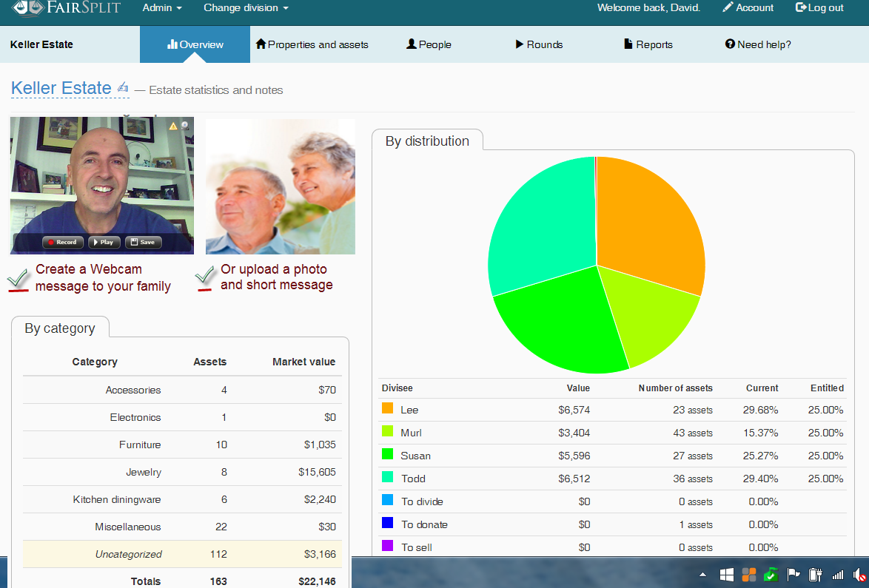Click the Accessories category row
This screenshot has height=588, width=869.
182,390
